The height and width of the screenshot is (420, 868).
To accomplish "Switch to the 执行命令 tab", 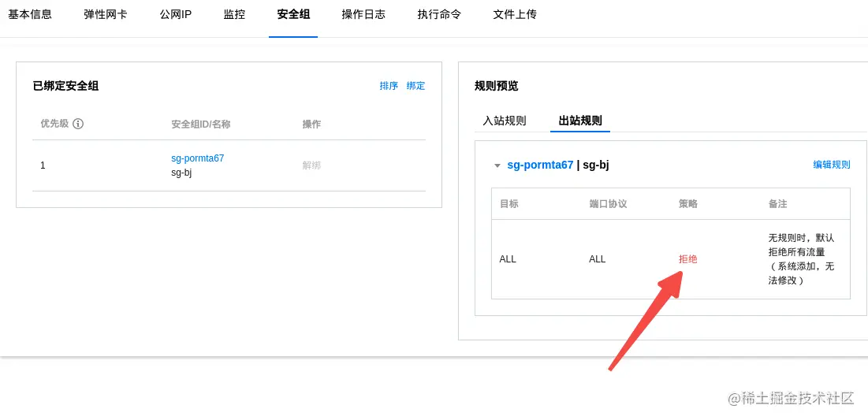I will point(439,14).
